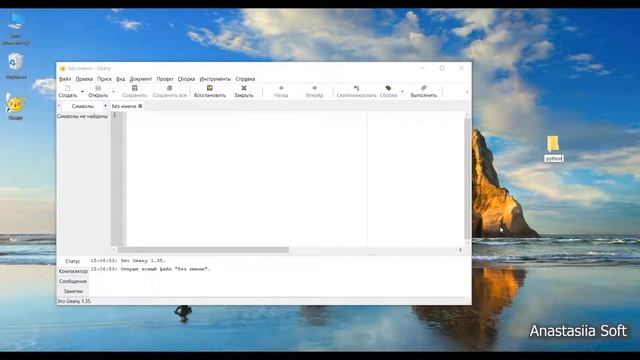
Task: Click the 'Символы не найдены' sidebar text
Action: [x=82, y=116]
